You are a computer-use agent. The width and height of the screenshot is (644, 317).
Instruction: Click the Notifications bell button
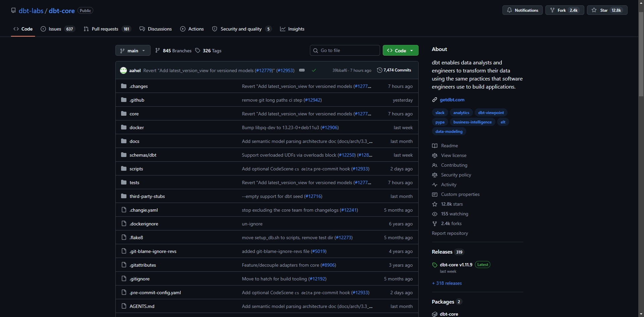click(522, 10)
